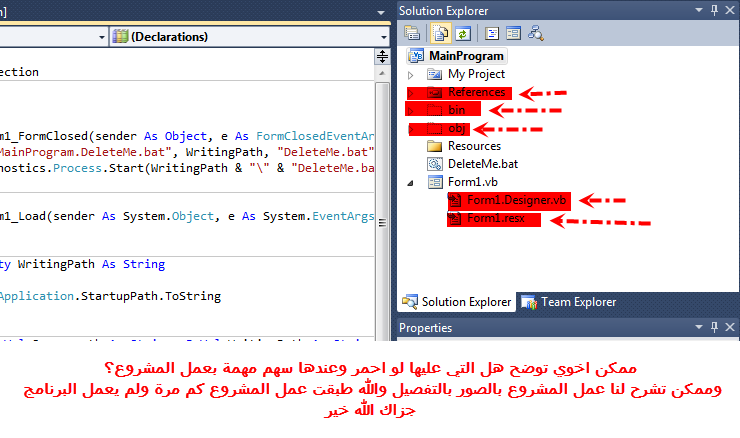This screenshot has width=740, height=438.
Task: Click the Properties icon in Solution Explorer toolbar
Action: click(x=411, y=33)
